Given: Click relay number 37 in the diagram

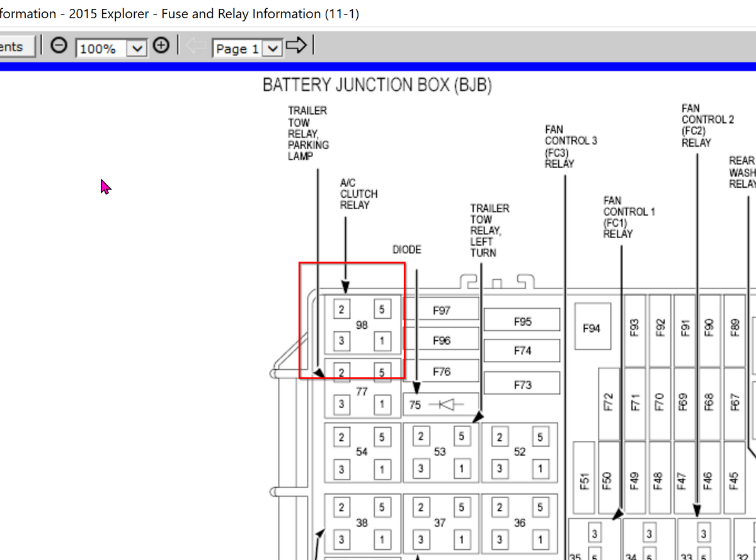Looking at the screenshot, I should [x=441, y=523].
